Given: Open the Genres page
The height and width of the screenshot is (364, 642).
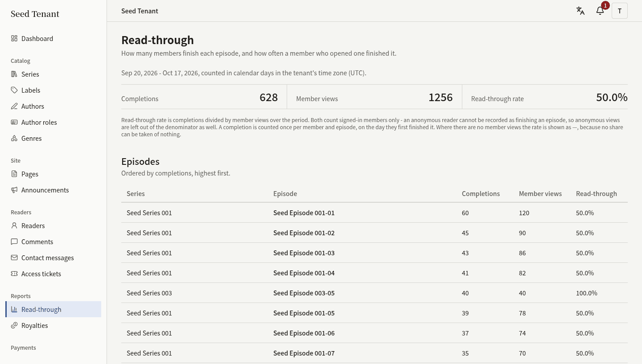Looking at the screenshot, I should click(x=53, y=138).
